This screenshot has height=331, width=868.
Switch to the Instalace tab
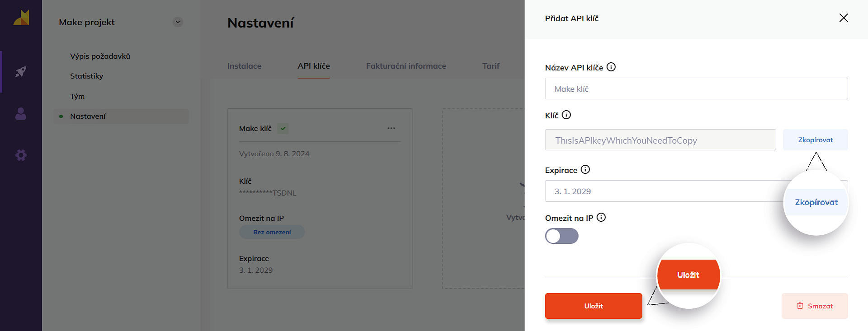tap(244, 66)
